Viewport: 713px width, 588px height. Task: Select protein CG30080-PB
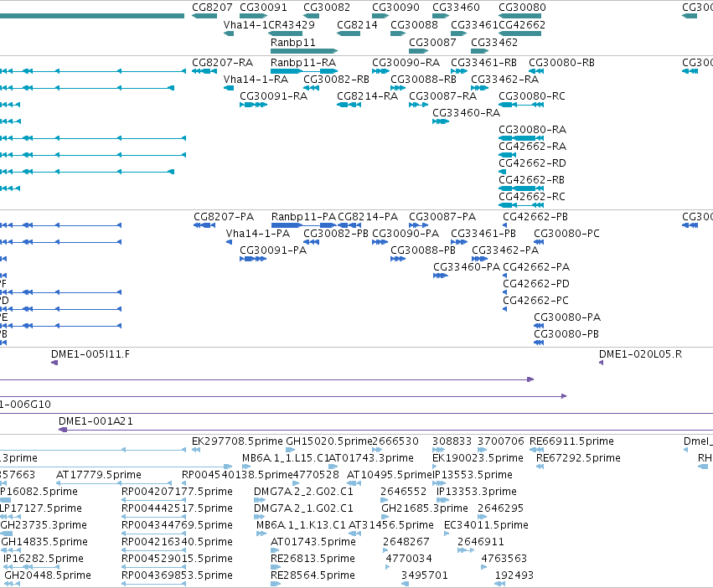[x=539, y=343]
